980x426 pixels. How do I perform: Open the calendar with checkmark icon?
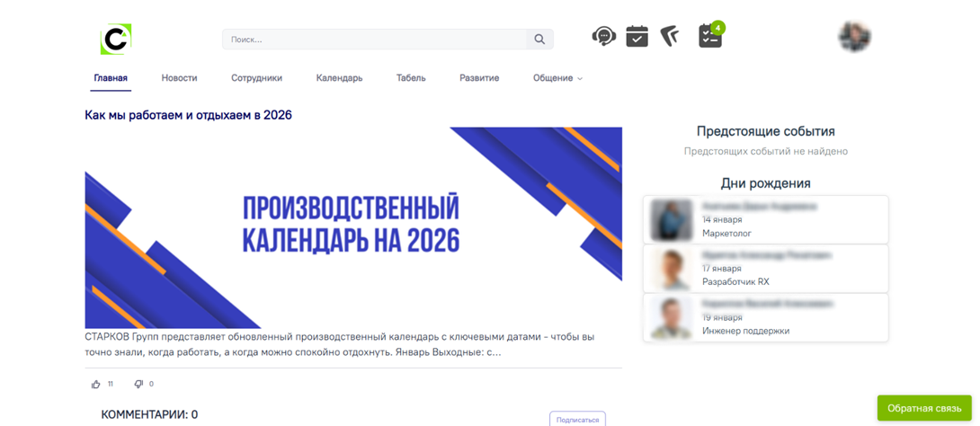[x=637, y=36]
